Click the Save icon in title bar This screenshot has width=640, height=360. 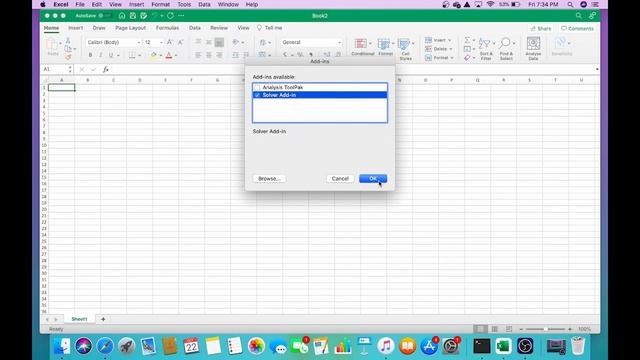click(x=133, y=16)
